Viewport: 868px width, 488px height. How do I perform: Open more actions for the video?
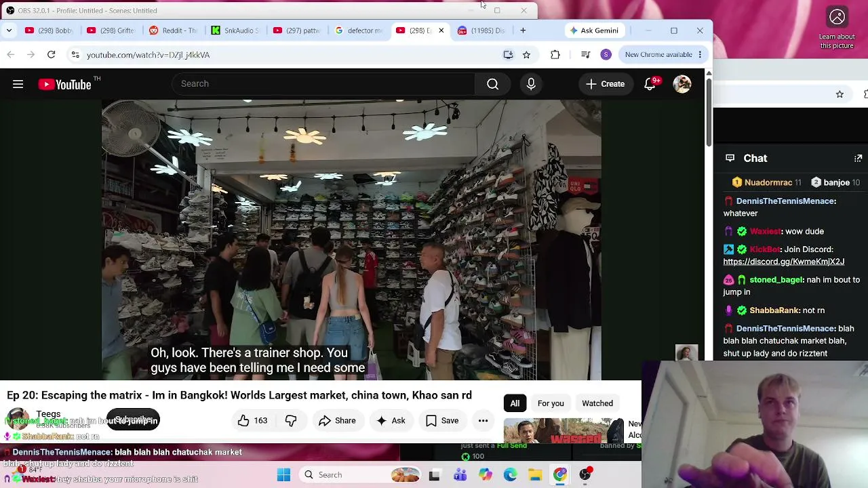point(483,420)
